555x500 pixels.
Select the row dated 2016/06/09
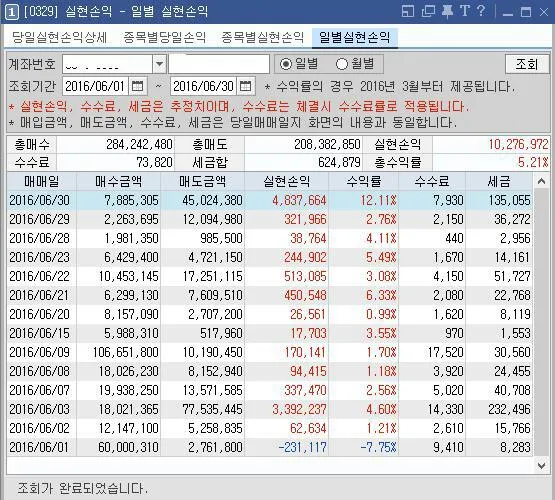tap(270, 352)
